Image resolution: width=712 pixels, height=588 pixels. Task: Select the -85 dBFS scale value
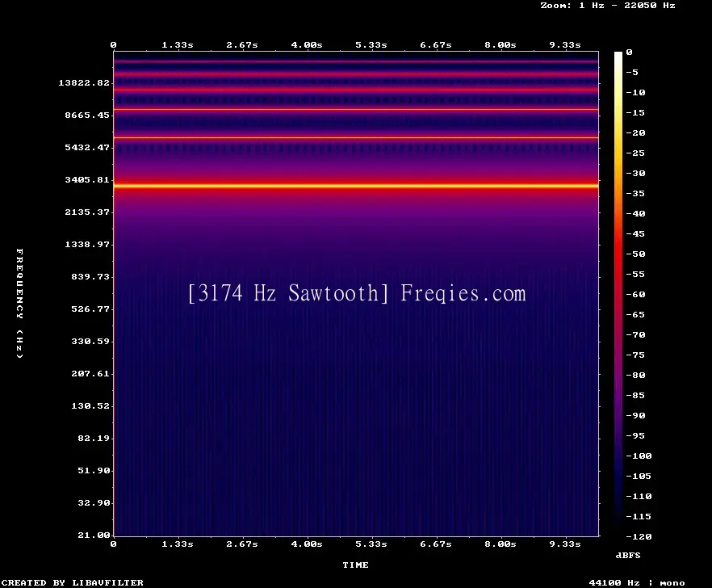(x=635, y=395)
